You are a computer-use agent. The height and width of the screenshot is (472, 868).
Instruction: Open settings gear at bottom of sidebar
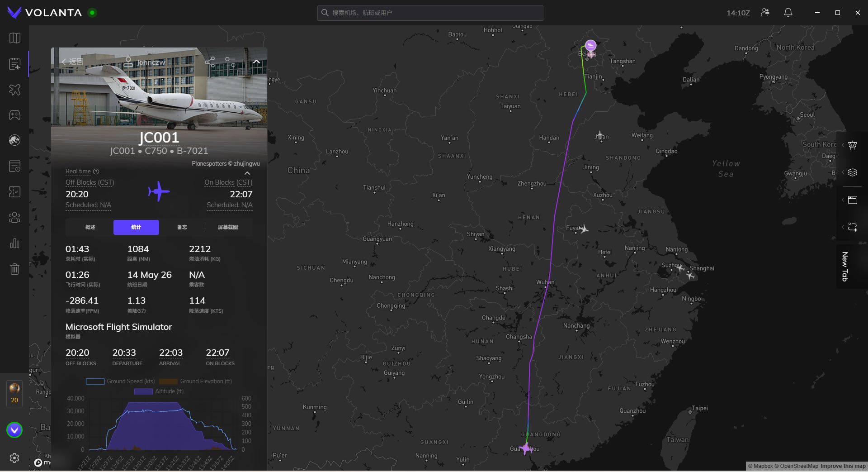click(x=14, y=458)
